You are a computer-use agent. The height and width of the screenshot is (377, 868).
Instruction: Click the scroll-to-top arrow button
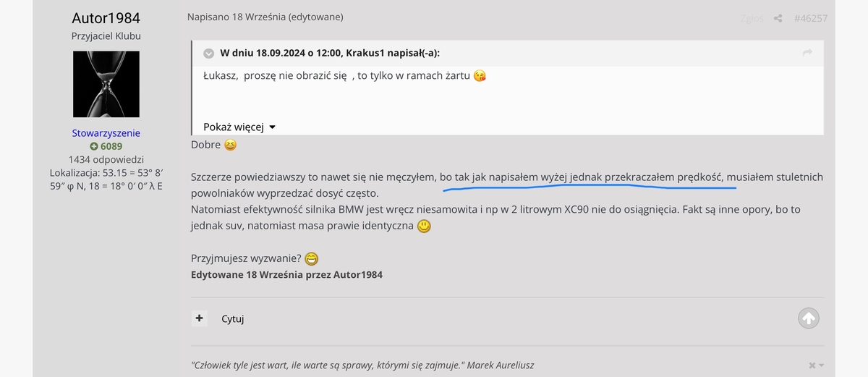coord(809,318)
